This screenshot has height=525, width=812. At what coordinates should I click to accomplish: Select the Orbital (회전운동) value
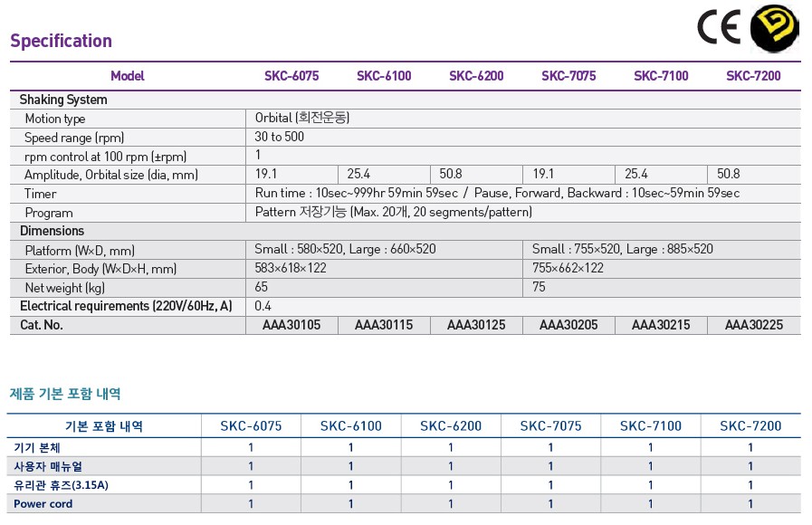tap(302, 118)
